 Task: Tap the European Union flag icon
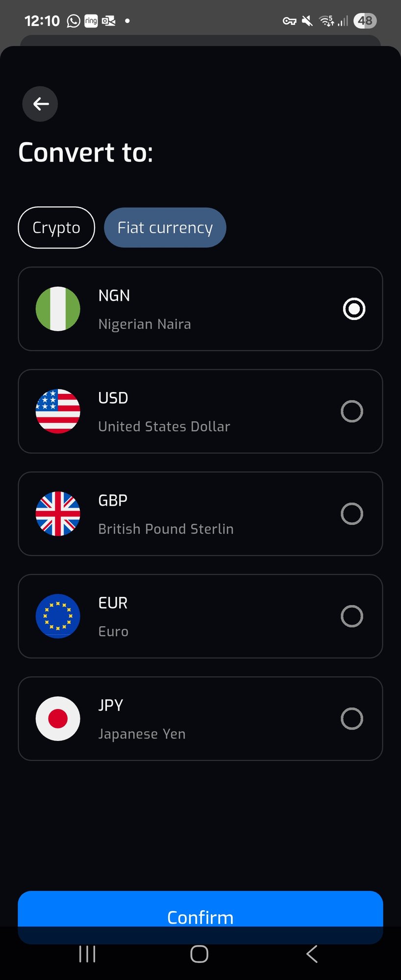pyautogui.click(x=58, y=616)
